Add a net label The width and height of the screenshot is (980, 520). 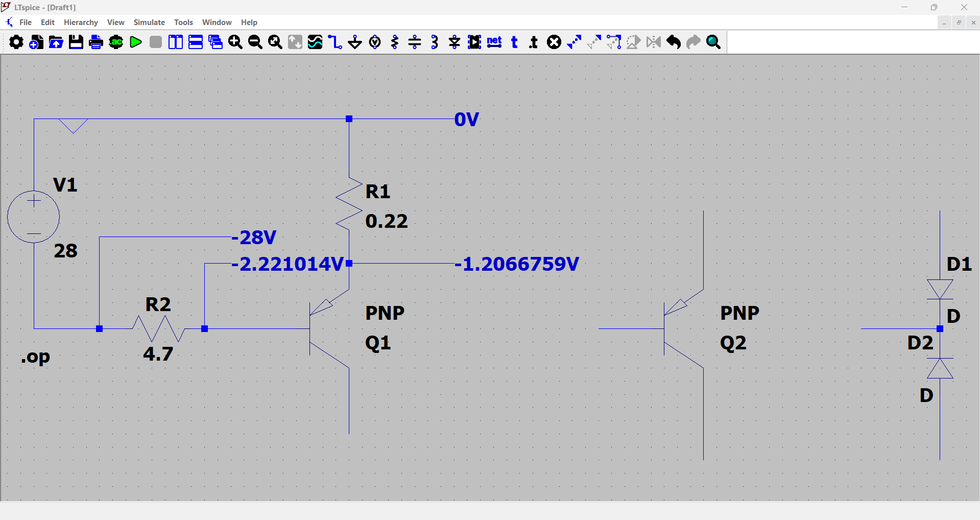click(x=494, y=42)
